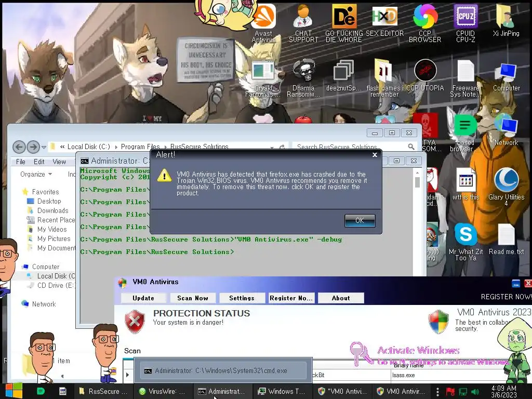Open the Read me.txt desktop file
The width and height of the screenshot is (532, 399).
pyautogui.click(x=506, y=239)
